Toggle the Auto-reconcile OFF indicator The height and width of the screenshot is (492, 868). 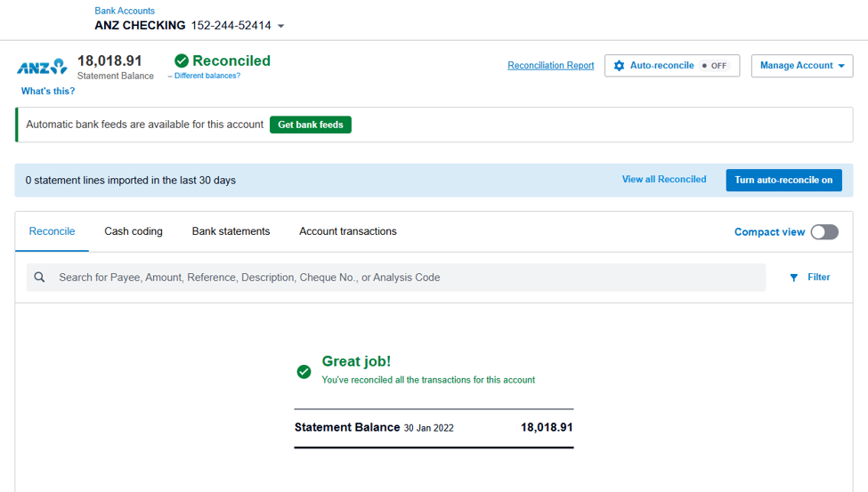tap(715, 65)
